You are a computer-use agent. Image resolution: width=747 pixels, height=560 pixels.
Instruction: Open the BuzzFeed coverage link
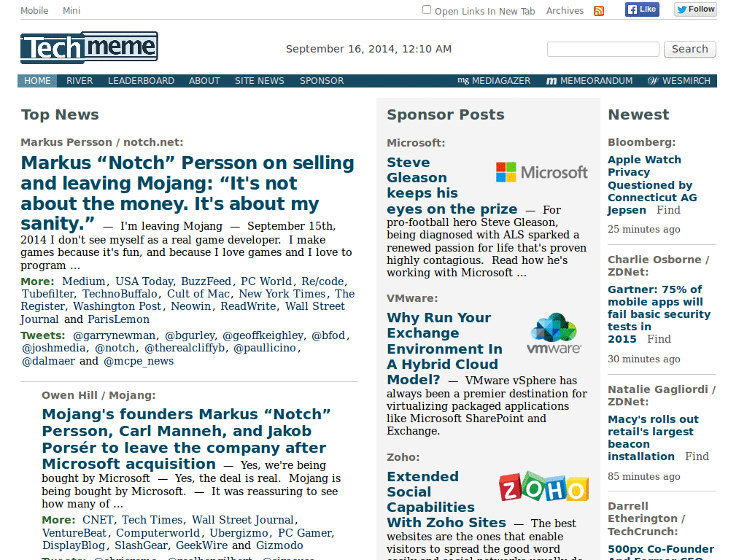(206, 281)
